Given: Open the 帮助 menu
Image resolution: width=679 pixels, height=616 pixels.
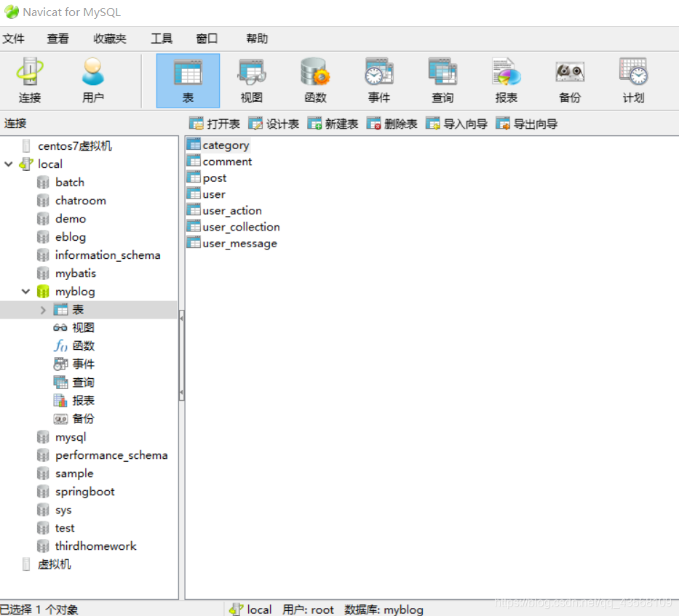Looking at the screenshot, I should point(257,39).
